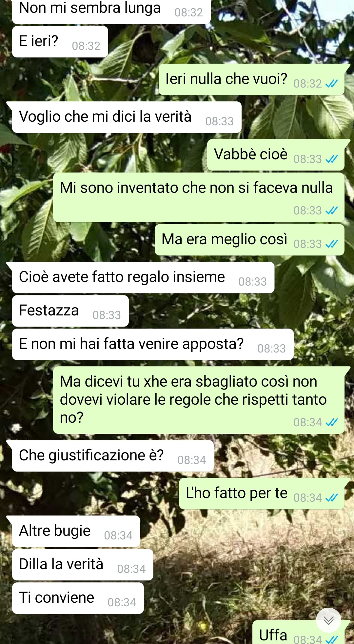
Task: Select the 'Ti conviene' message bubble
Action: 78,598
